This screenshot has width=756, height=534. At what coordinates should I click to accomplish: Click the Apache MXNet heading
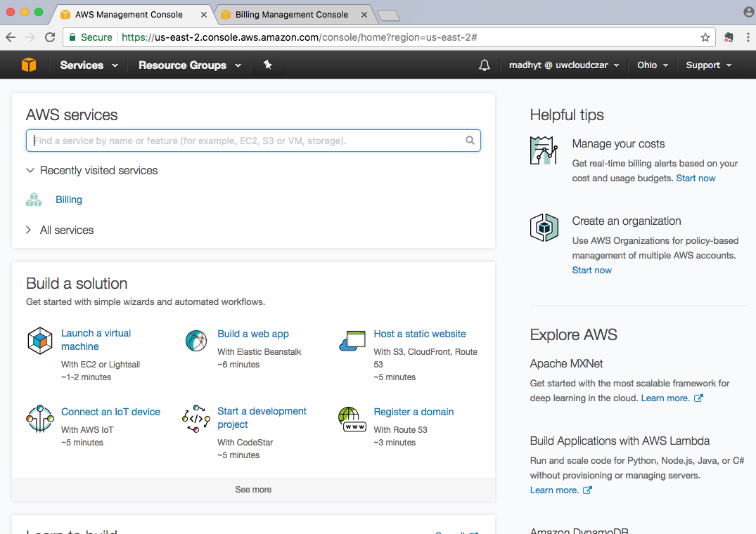pos(566,363)
